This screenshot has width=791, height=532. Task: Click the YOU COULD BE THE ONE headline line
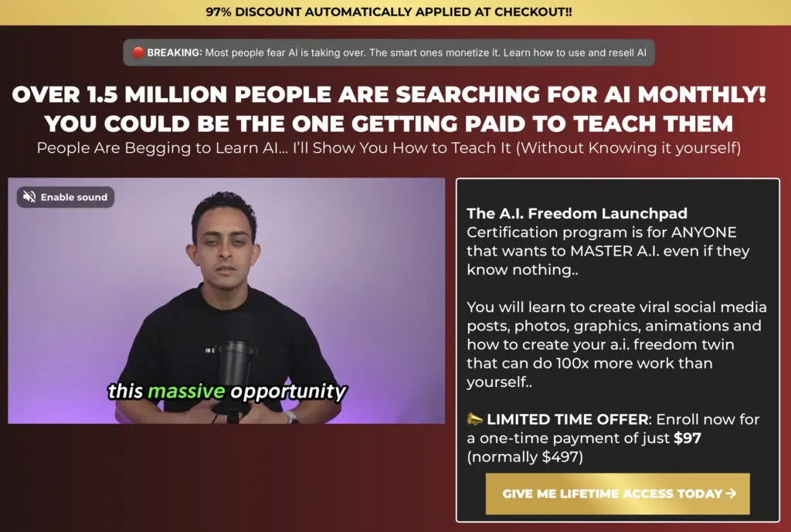click(389, 124)
